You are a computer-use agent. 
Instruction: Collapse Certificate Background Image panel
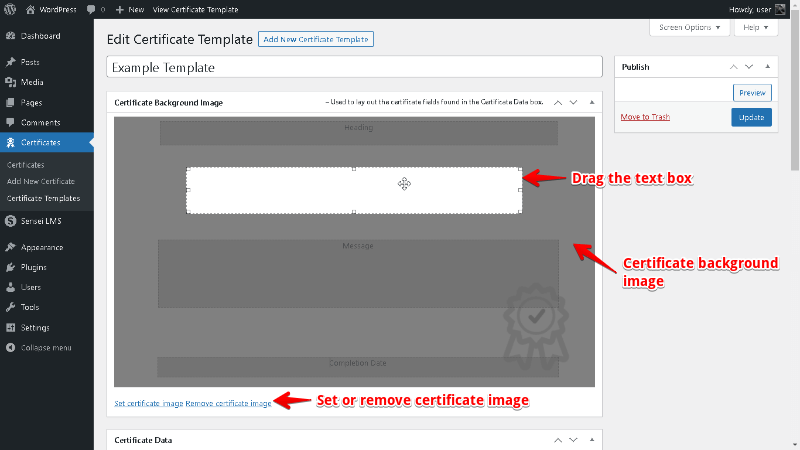click(592, 103)
